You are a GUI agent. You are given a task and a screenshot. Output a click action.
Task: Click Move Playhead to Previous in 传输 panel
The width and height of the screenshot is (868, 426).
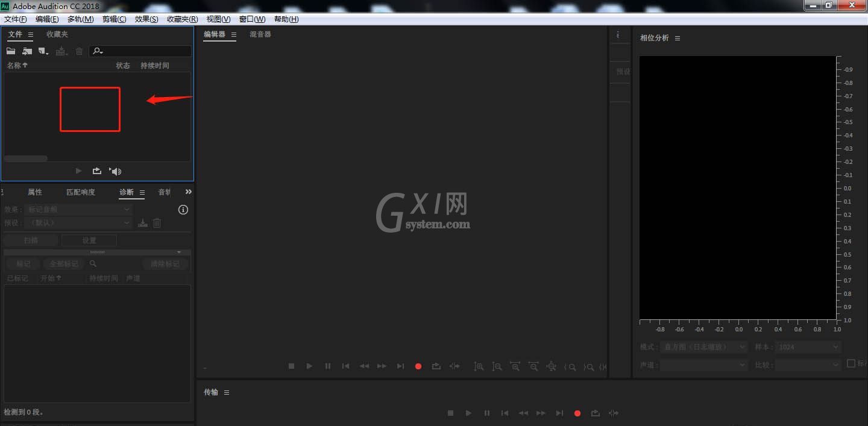click(505, 413)
